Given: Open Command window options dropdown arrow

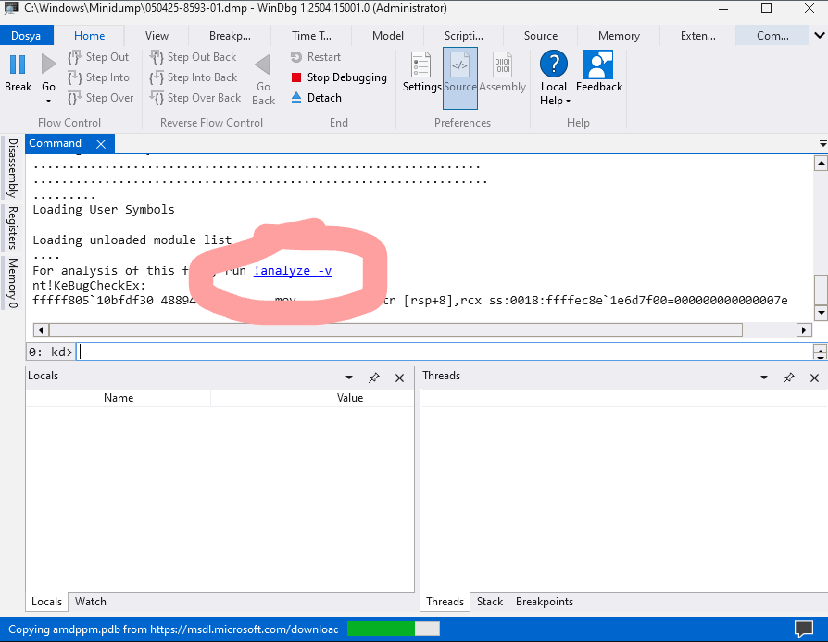Looking at the screenshot, I should (x=823, y=144).
